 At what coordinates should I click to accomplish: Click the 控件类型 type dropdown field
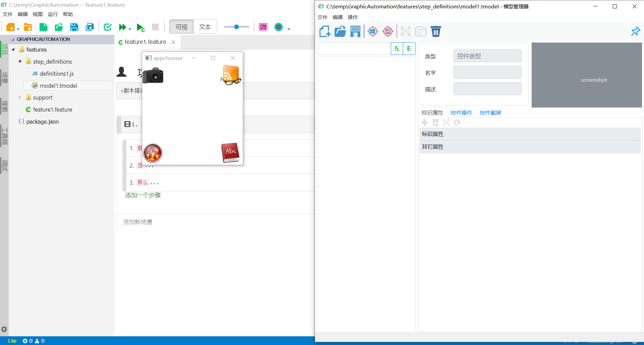(487, 56)
